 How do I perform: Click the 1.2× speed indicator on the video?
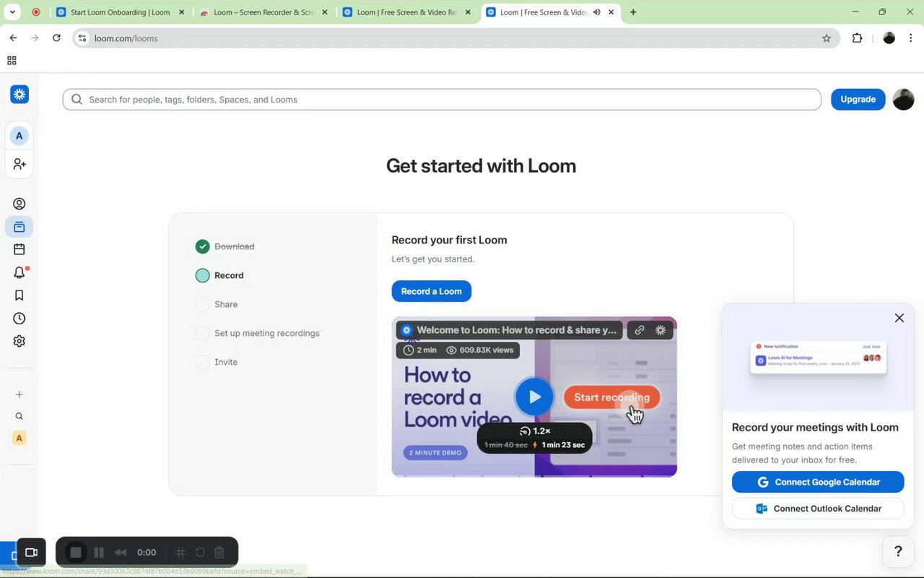tap(535, 431)
